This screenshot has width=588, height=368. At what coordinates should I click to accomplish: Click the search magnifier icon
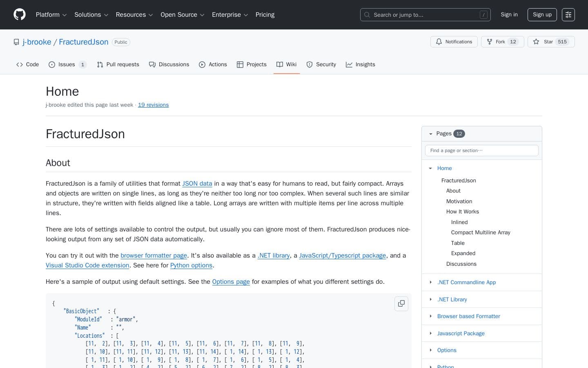pyautogui.click(x=367, y=15)
